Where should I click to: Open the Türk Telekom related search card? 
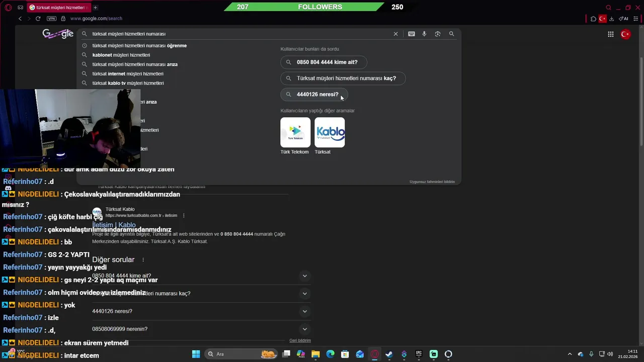[x=295, y=136]
